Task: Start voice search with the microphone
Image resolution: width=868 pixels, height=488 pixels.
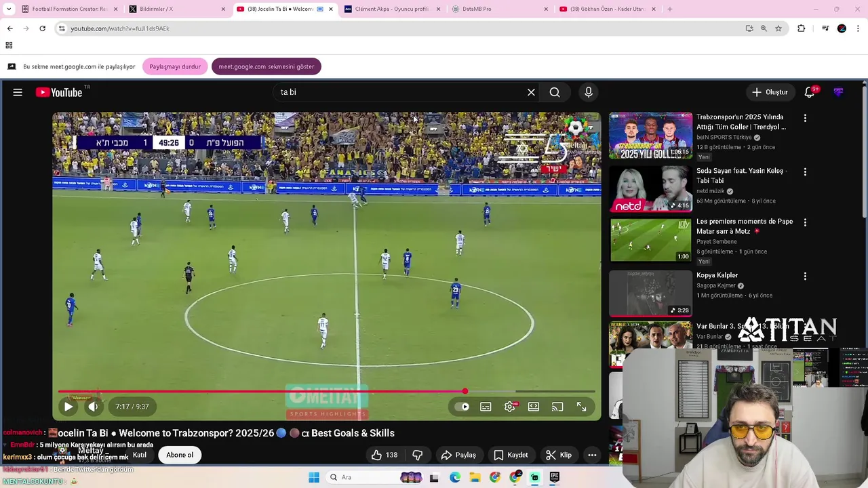Action: (589, 92)
